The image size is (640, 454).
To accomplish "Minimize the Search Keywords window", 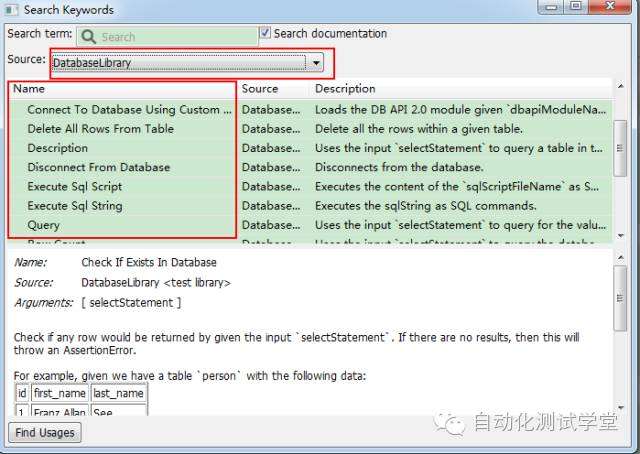I will [551, 7].
